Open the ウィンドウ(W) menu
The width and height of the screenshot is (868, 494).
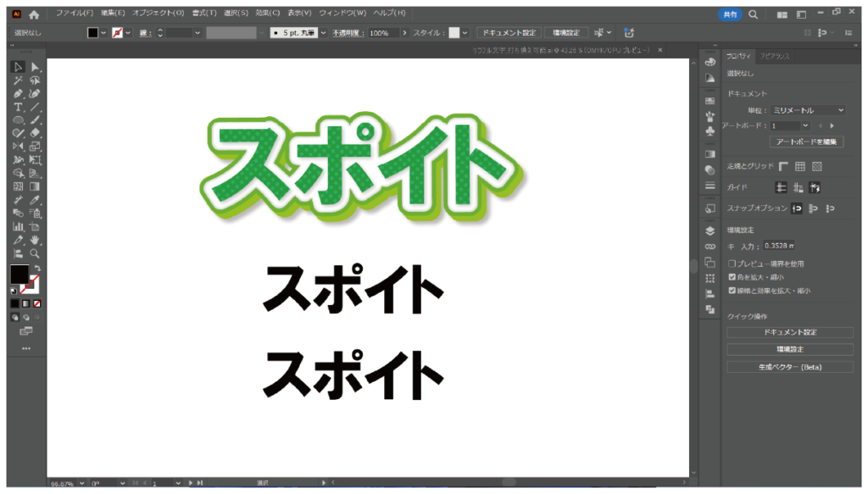point(342,13)
